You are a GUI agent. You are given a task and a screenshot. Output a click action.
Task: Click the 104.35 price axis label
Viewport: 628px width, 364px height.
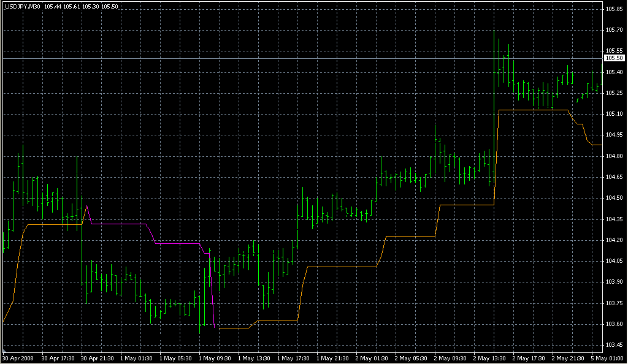click(614, 219)
